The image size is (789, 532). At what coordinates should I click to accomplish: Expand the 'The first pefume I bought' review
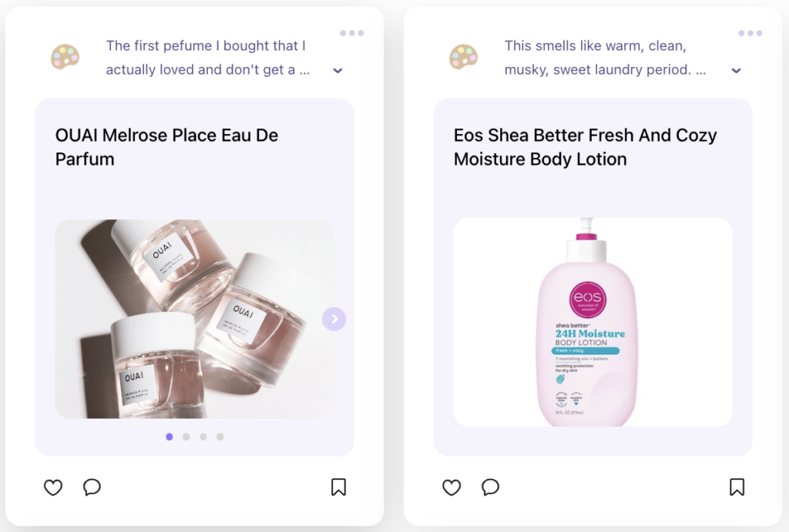[337, 70]
